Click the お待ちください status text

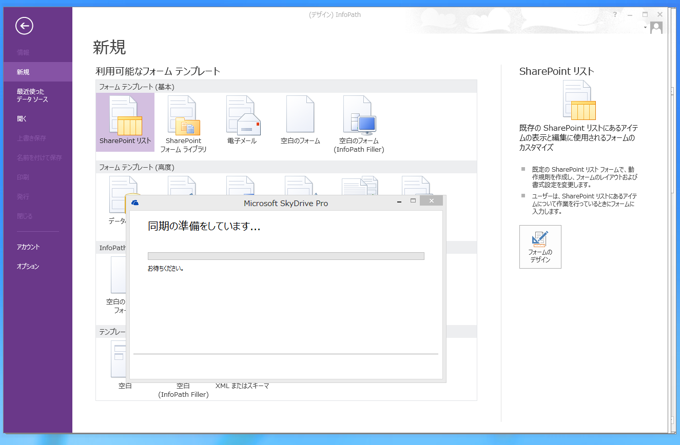point(165,268)
